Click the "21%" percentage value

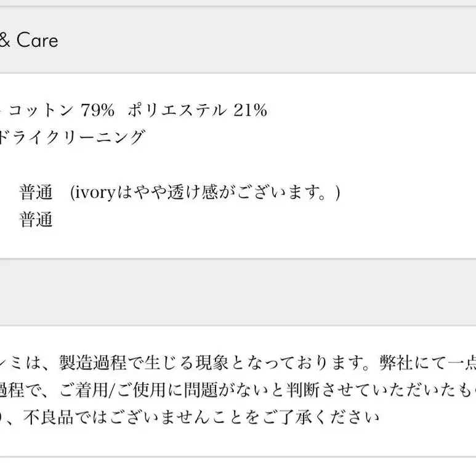pyautogui.click(x=250, y=110)
